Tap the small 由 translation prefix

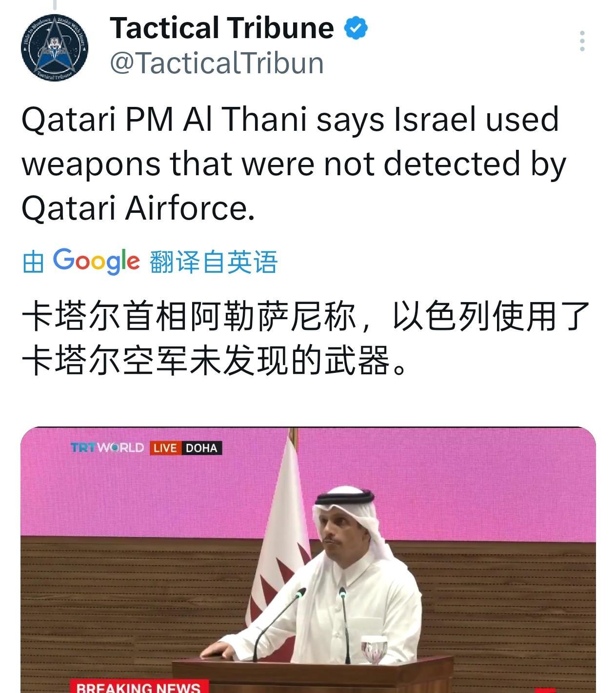click(33, 262)
